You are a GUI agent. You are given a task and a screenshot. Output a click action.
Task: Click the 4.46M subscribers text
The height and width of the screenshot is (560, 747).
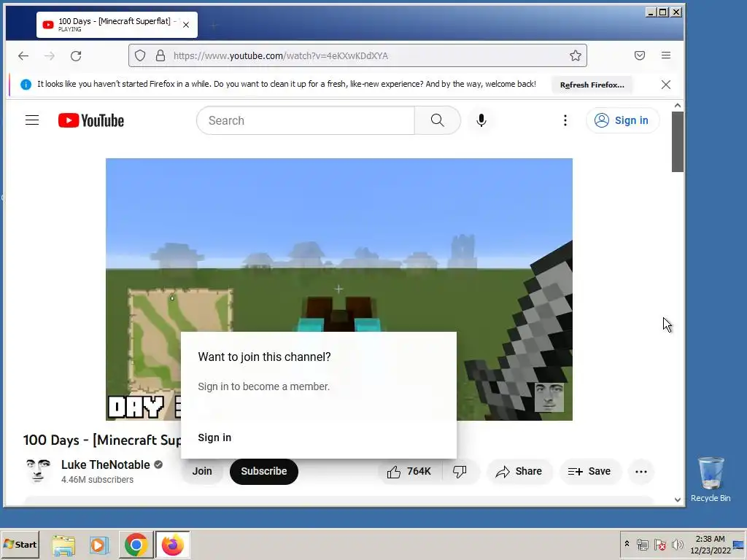(x=97, y=480)
